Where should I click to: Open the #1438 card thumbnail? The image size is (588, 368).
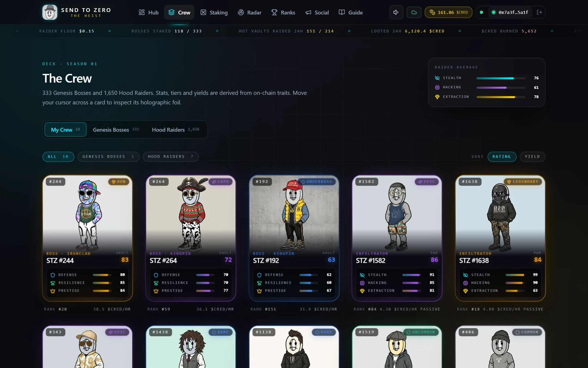[191, 347]
